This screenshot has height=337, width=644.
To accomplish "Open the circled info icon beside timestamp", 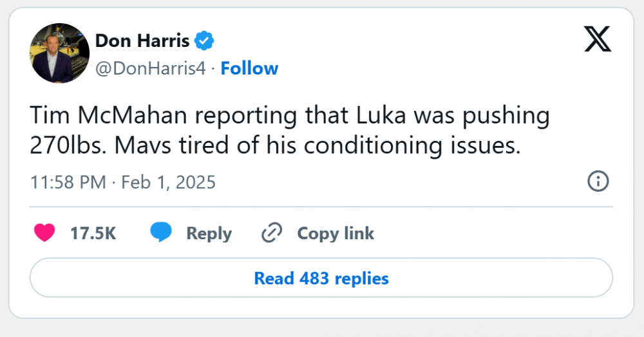I will [598, 181].
